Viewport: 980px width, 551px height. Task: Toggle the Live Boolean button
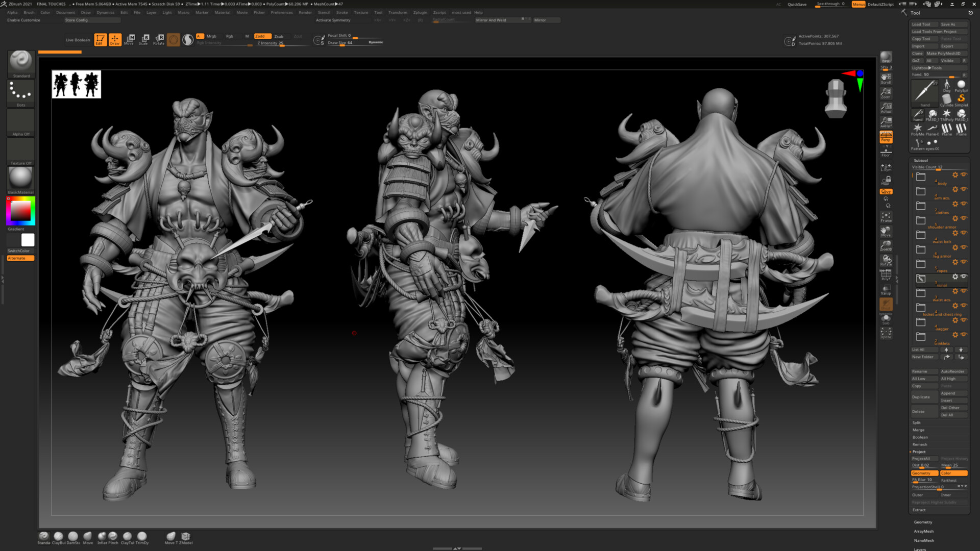click(78, 40)
